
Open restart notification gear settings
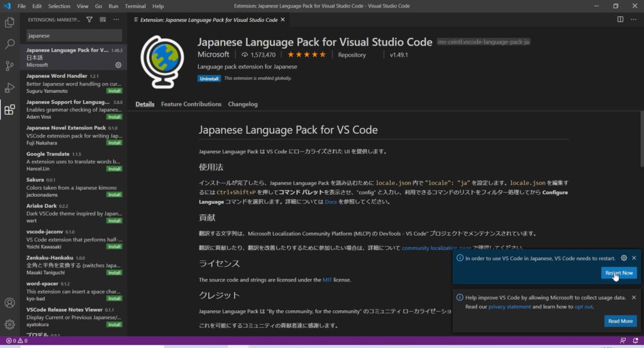click(x=624, y=258)
